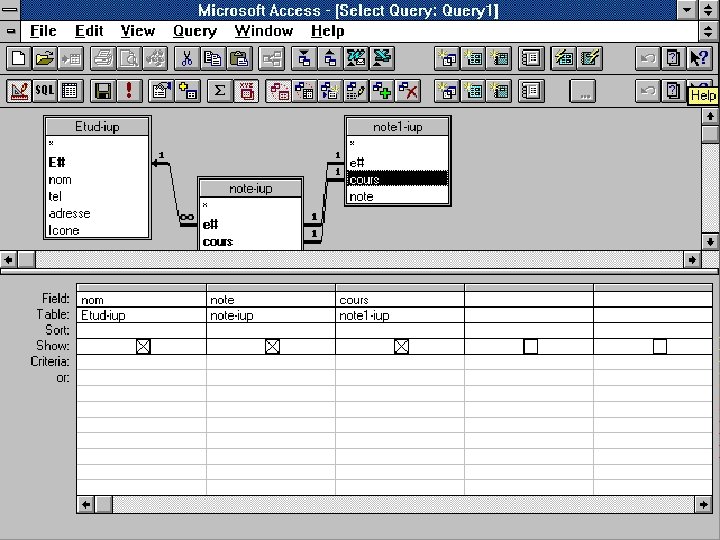
Task: Click left arrow of grid horizontal scrollbar
Action: (x=86, y=505)
